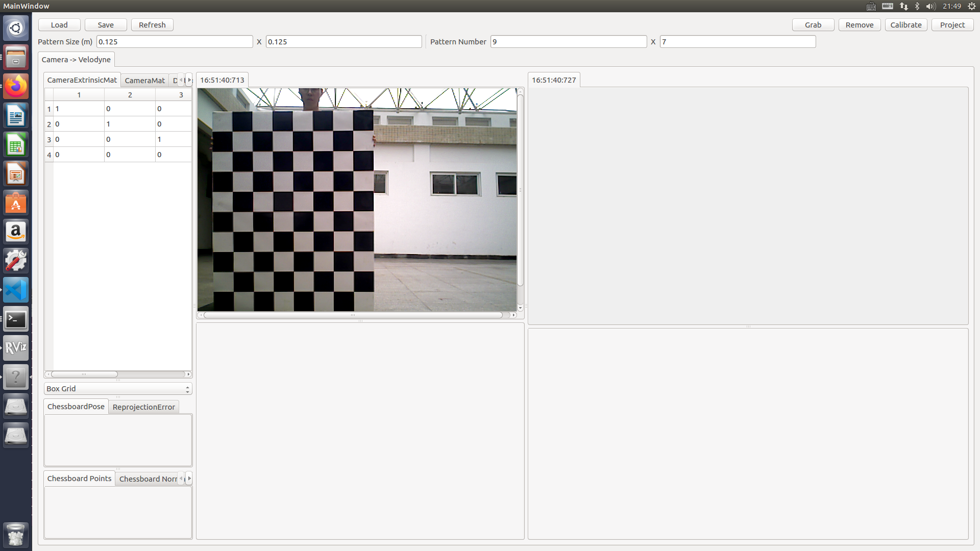980x551 pixels.
Task: Click the Bluetooth indicator in top bar
Action: point(917,6)
